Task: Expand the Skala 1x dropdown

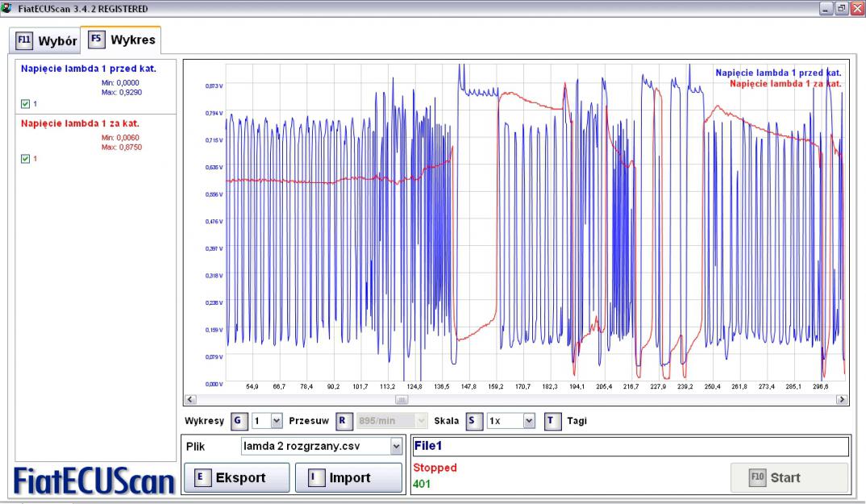Action: pyautogui.click(x=529, y=420)
